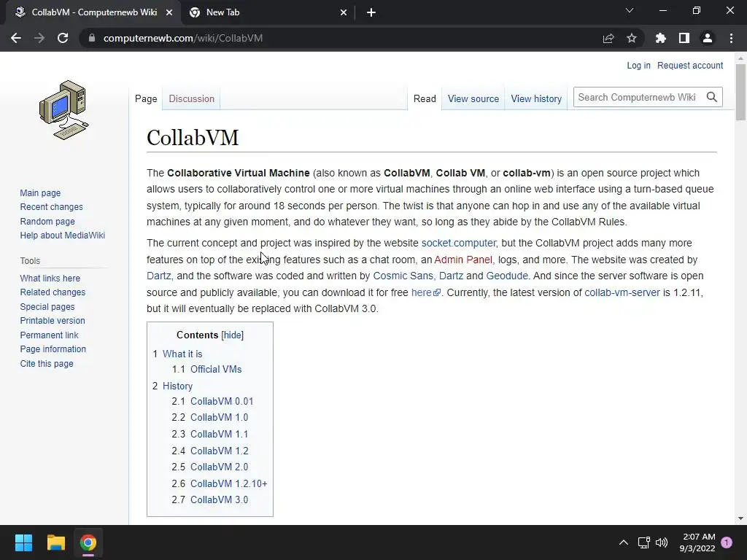Open the red Admin Panel link
The image size is (747, 560).
(463, 260)
